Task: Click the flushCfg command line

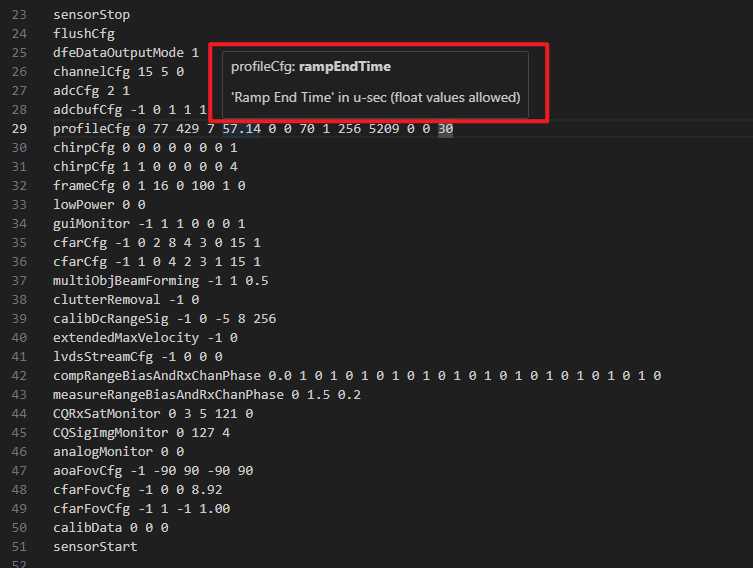Action: (x=84, y=34)
